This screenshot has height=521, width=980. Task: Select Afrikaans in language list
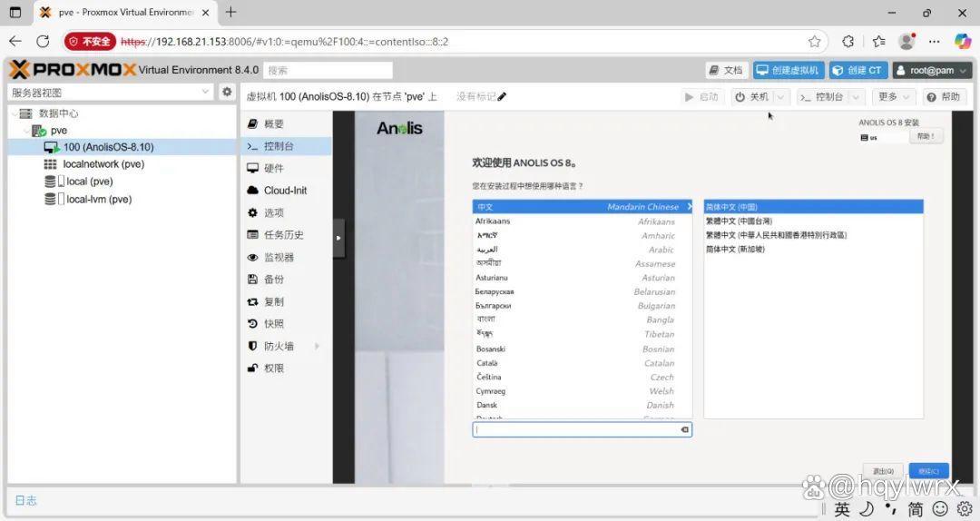(582, 221)
